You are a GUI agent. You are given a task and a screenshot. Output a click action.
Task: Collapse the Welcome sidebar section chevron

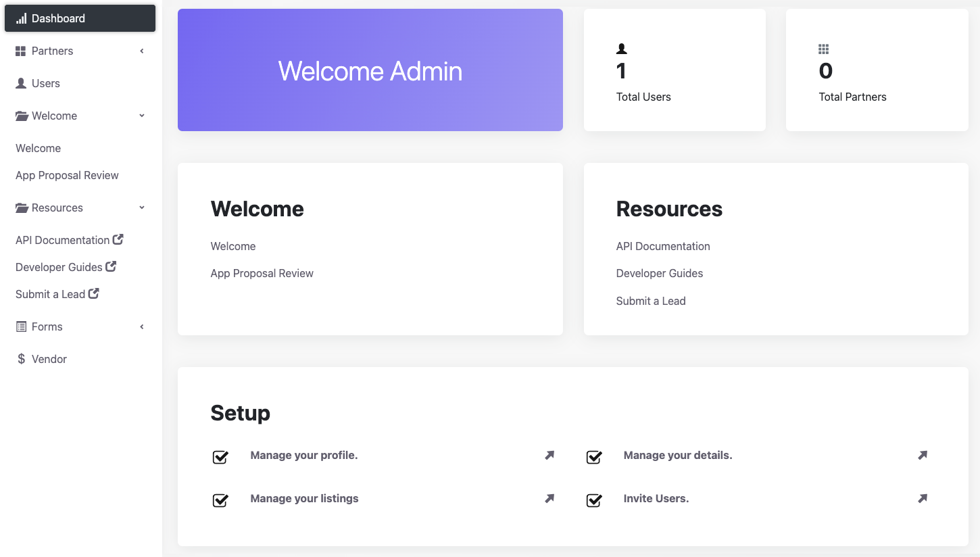[142, 116]
